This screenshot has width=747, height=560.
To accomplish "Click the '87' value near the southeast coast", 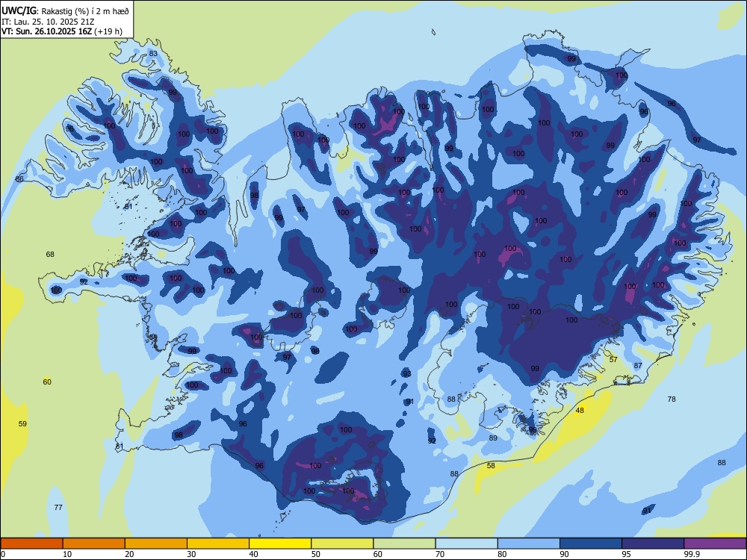I will click(x=638, y=366).
